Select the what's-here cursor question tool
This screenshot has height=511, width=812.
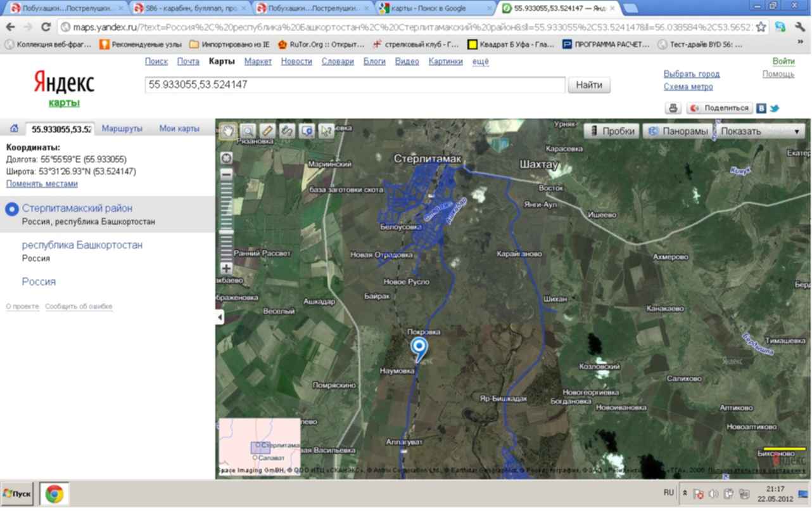coord(326,131)
